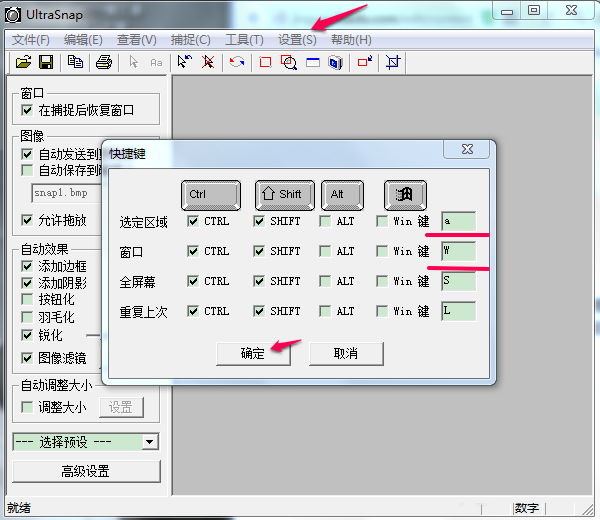Screen dimensions: 600x520
Task: Copy image using the toolbar copy icon
Action: tap(75, 62)
